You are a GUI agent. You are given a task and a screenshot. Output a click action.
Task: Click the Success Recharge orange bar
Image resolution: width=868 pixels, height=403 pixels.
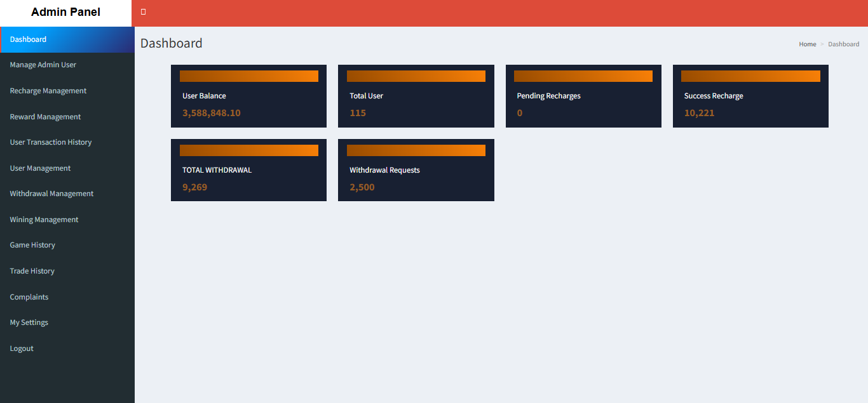[750, 76]
